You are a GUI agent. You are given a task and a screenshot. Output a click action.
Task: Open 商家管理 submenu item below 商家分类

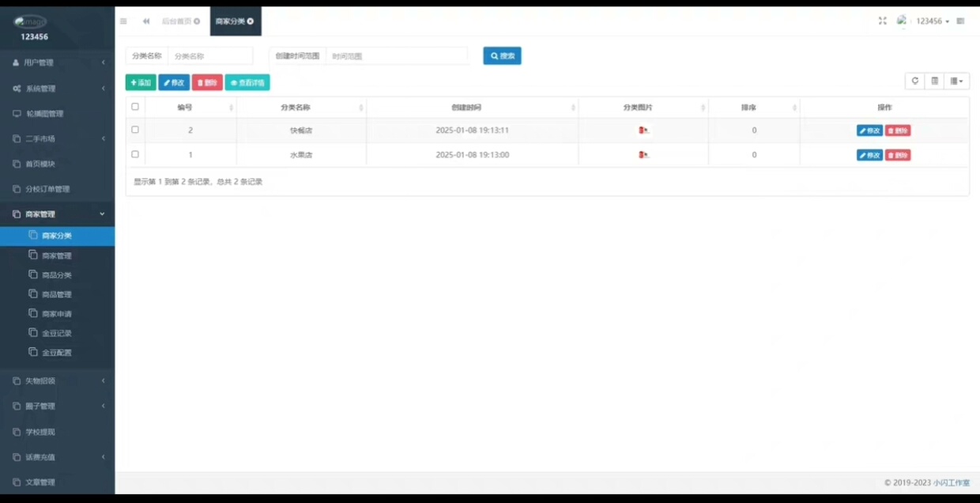coord(57,255)
